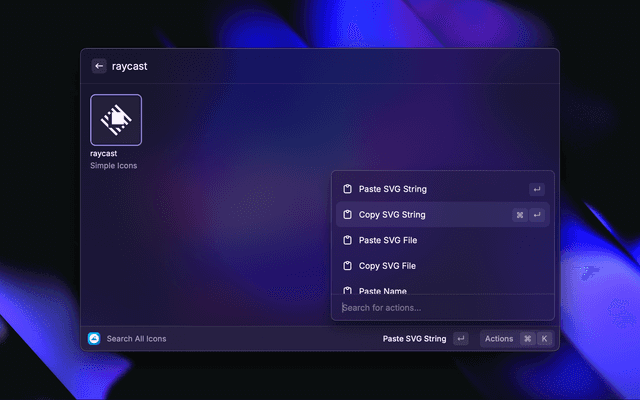Image resolution: width=640 pixels, height=400 pixels.
Task: Click the Search All Icons label
Action: tap(137, 339)
